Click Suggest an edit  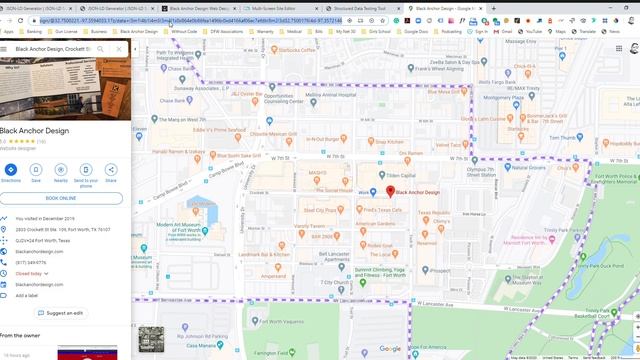pyautogui.click(x=60, y=313)
